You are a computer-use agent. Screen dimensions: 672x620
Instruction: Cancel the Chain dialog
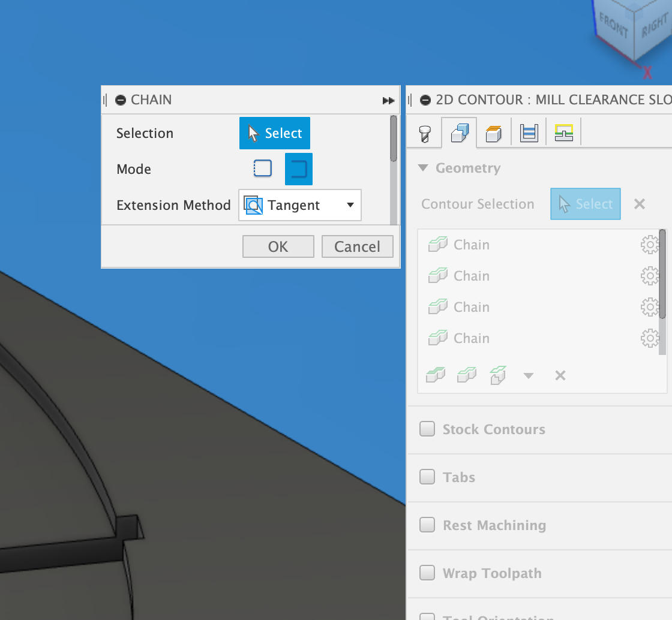(357, 246)
